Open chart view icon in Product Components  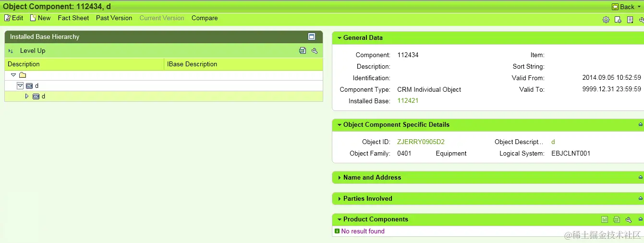click(x=605, y=219)
